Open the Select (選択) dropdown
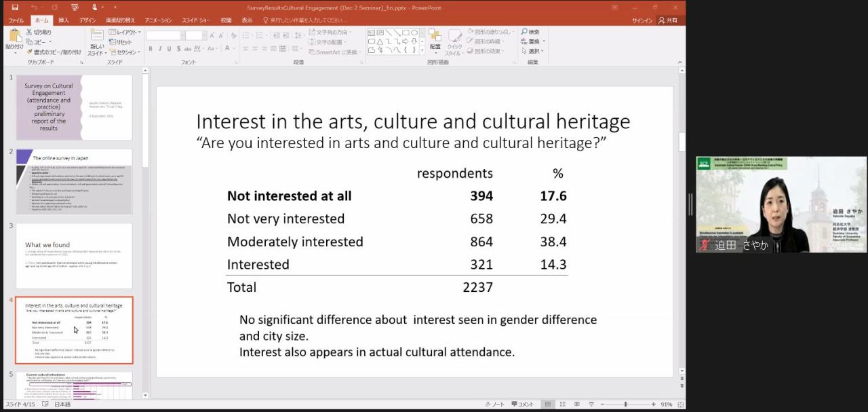This screenshot has height=412, width=868. pyautogui.click(x=534, y=51)
